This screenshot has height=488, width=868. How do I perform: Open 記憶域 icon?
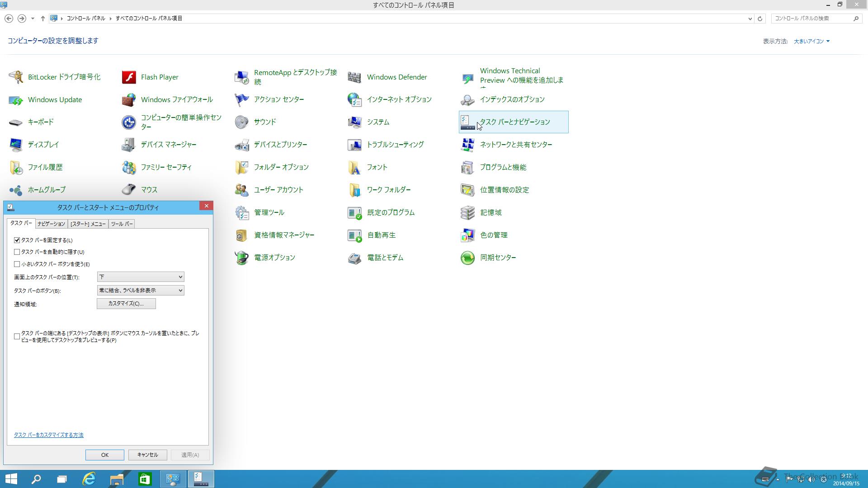[x=467, y=213]
